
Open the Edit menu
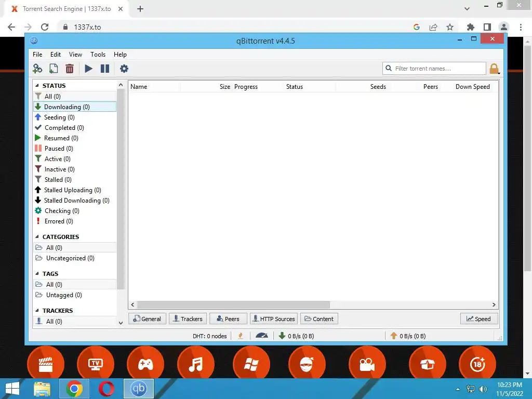click(x=55, y=54)
